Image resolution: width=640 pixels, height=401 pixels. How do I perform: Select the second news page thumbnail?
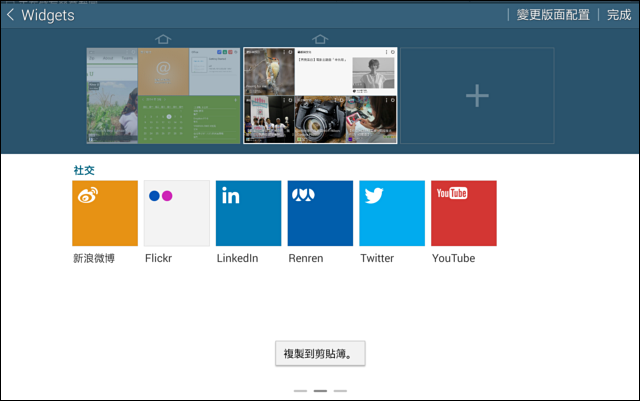tap(320, 96)
